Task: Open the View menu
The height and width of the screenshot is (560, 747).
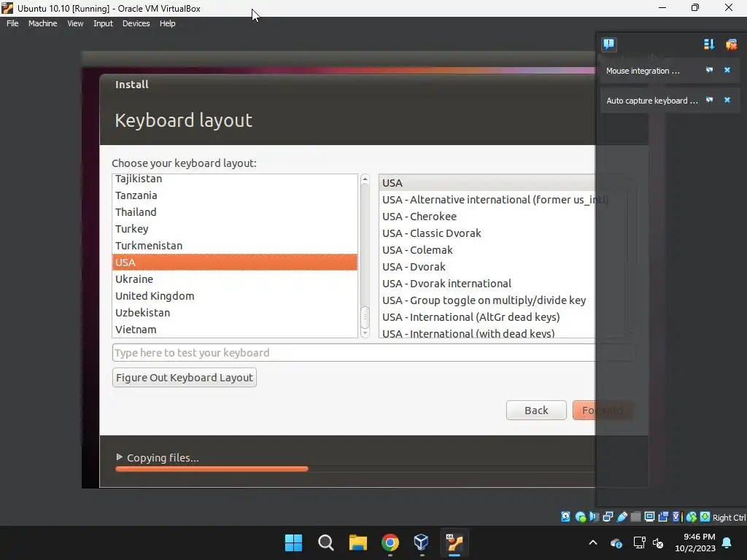Action: [75, 23]
